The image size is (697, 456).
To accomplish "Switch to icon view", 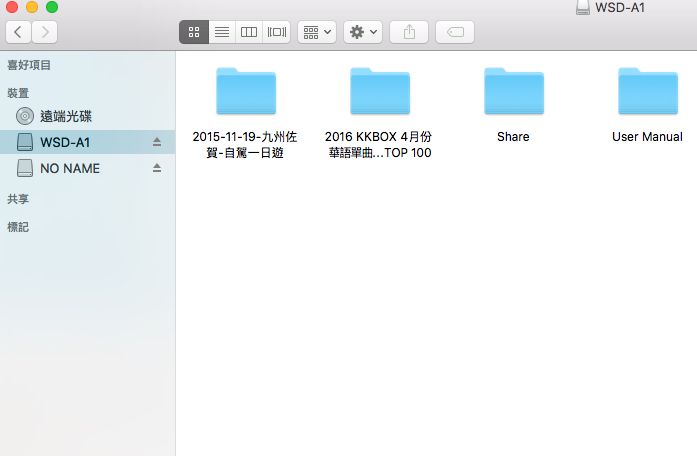I will pyautogui.click(x=194, y=32).
